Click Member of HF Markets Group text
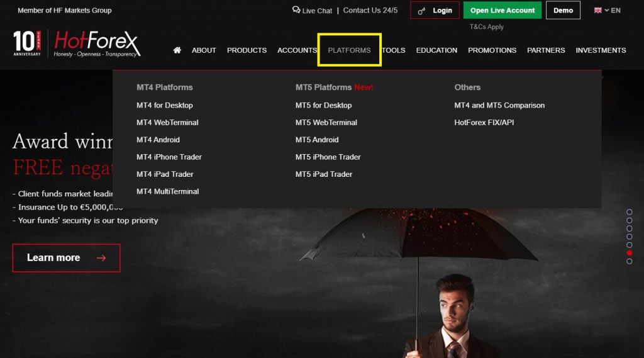Screen dimensions: 644x358 pos(65,10)
